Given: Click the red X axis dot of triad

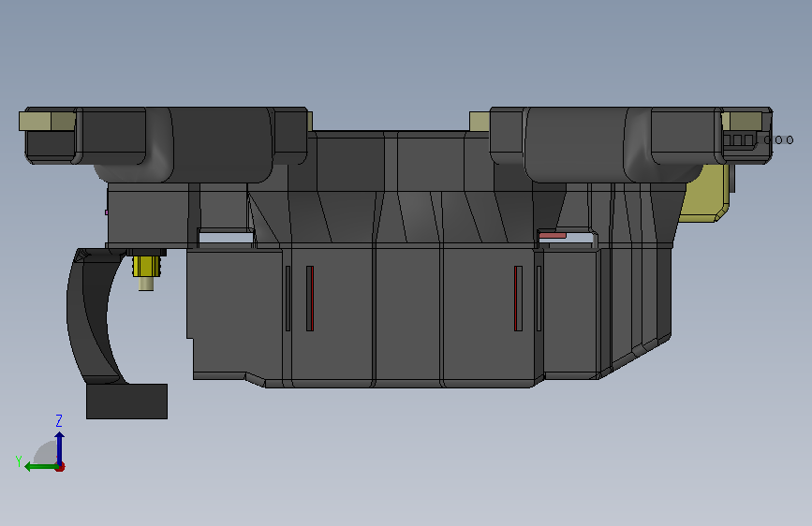Looking at the screenshot, I should (x=61, y=467).
